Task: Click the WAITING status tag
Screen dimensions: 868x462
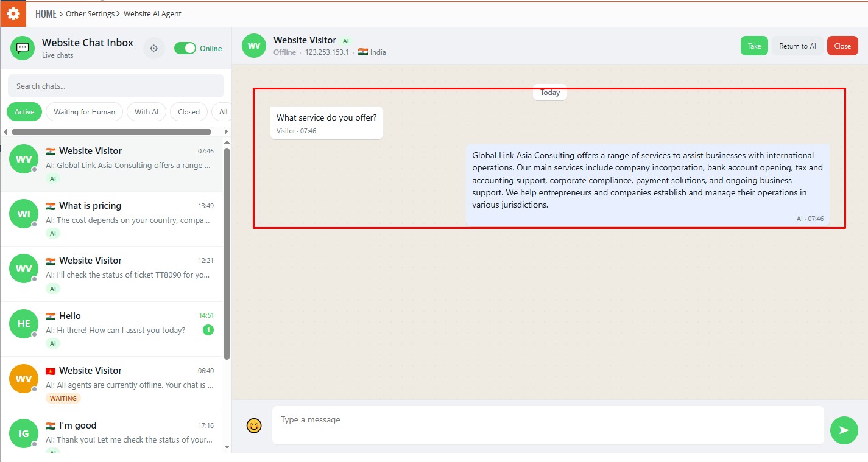Action: coord(63,399)
